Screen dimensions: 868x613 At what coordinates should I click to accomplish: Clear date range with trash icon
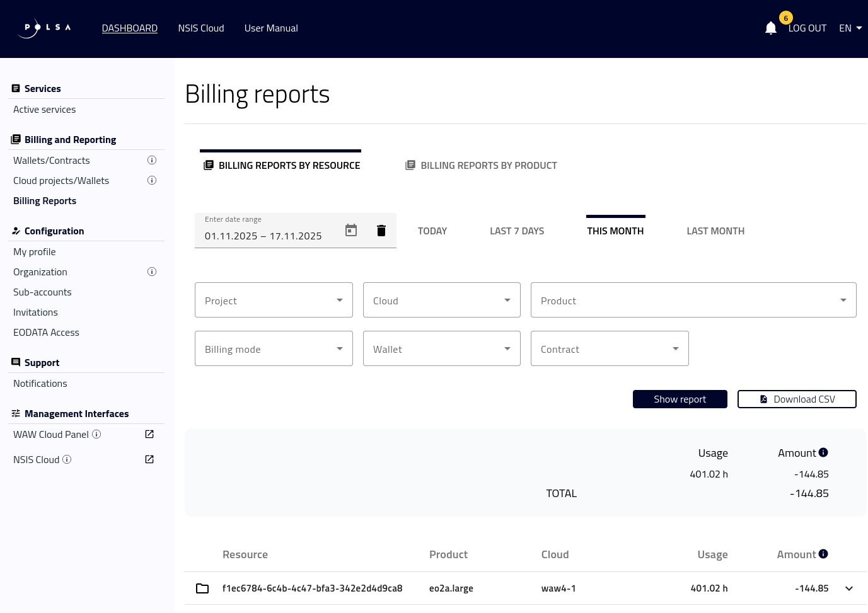pyautogui.click(x=381, y=231)
